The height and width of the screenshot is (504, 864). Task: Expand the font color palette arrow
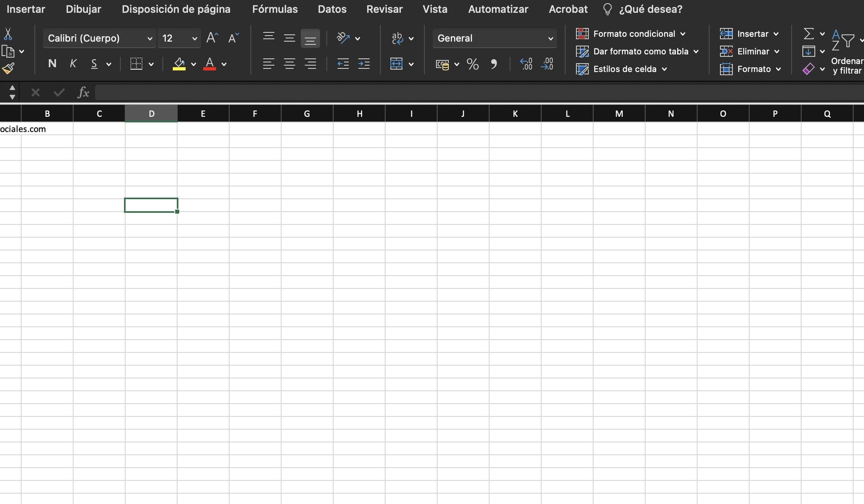click(224, 64)
